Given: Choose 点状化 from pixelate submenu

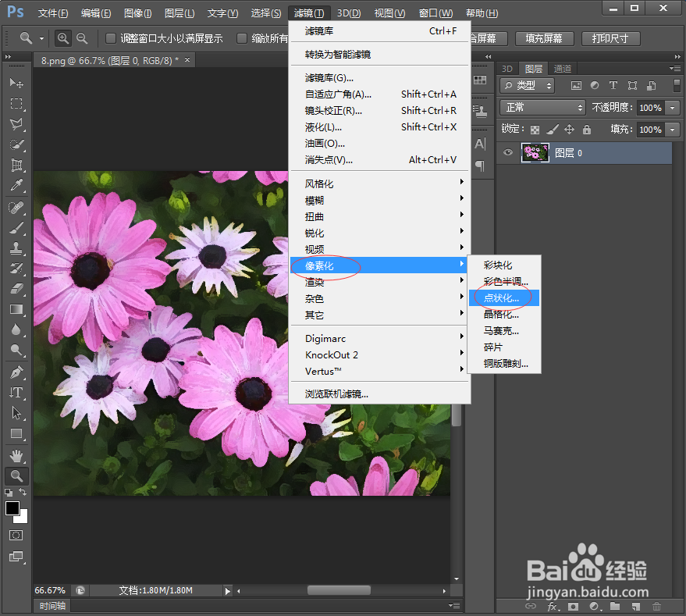Looking at the screenshot, I should tap(504, 298).
